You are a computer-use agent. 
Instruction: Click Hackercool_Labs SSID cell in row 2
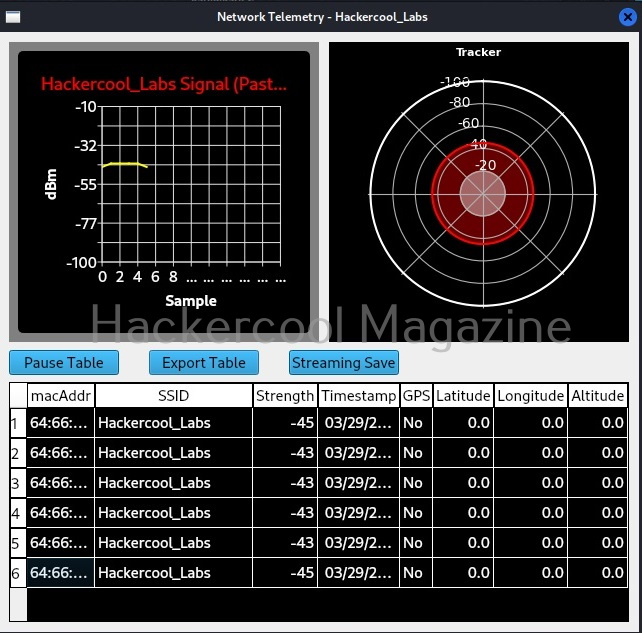click(x=174, y=453)
